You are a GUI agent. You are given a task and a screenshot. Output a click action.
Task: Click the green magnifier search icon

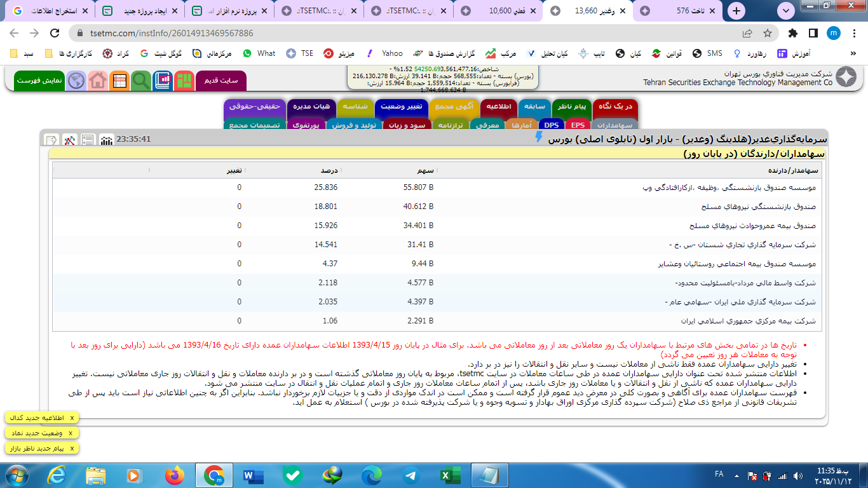[140, 81]
